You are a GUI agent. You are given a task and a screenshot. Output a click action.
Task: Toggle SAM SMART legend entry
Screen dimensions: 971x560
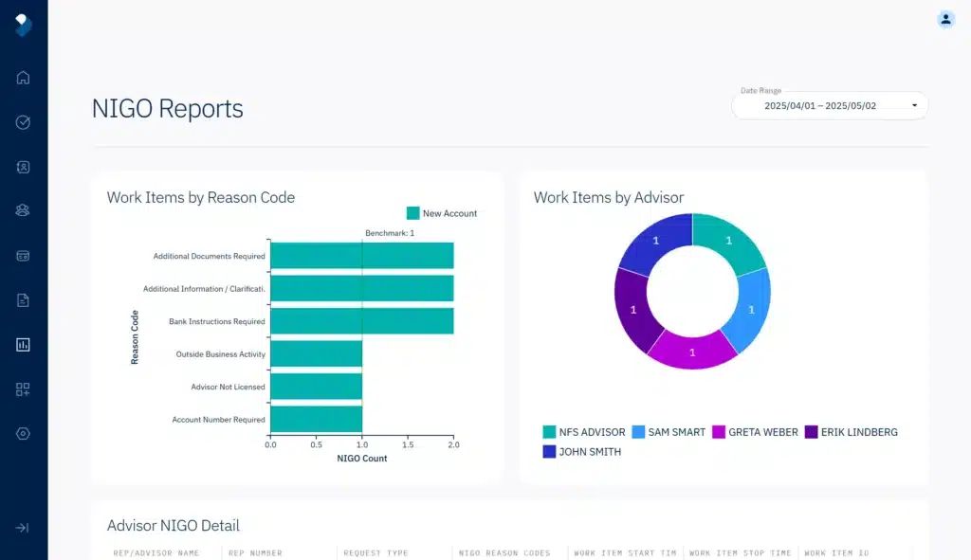(669, 432)
